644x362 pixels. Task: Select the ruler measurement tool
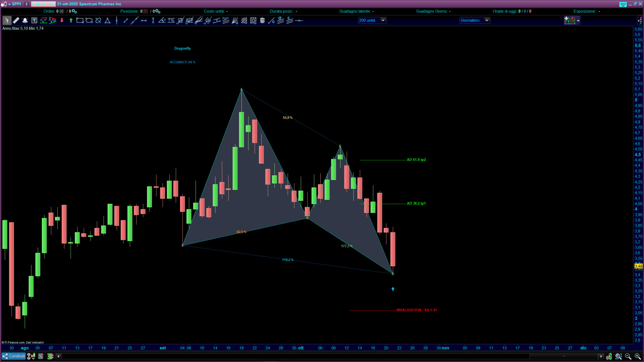pos(16,20)
